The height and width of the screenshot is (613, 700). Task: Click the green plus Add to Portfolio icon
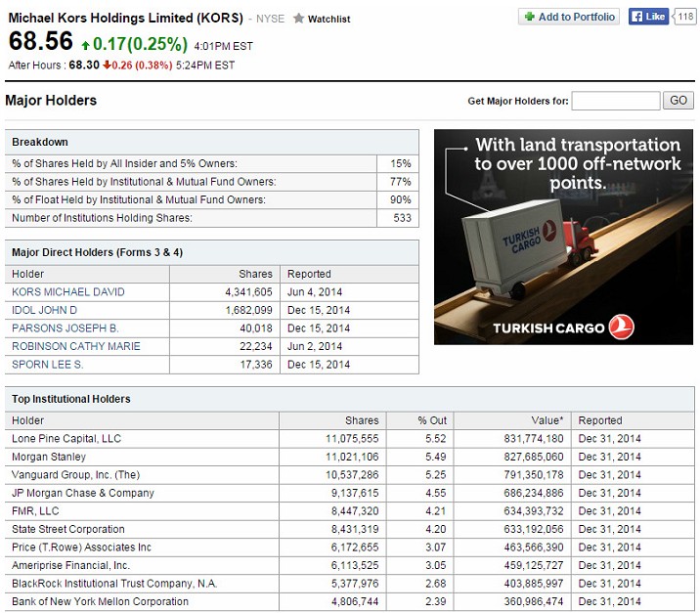pyautogui.click(x=530, y=17)
